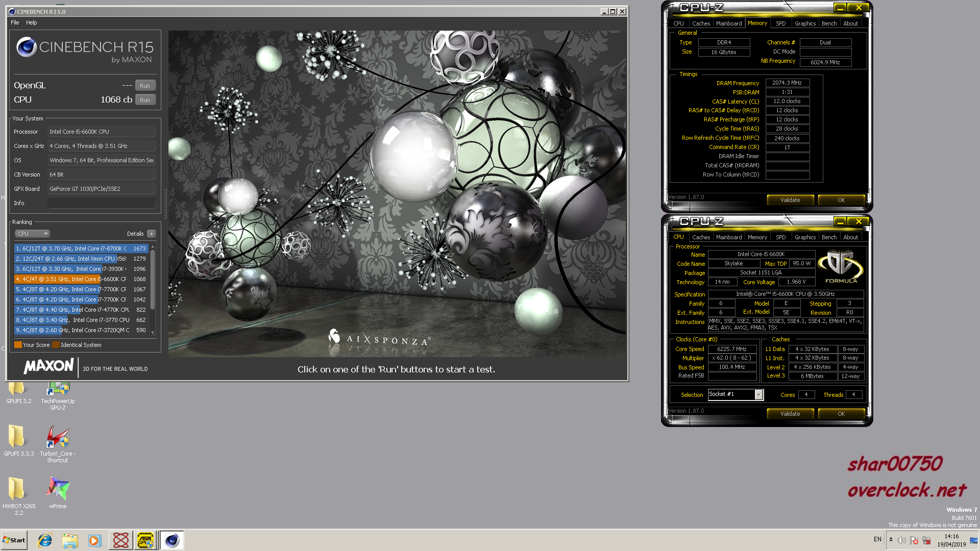
Task: Open the clock showing 14:16
Action: point(951,540)
